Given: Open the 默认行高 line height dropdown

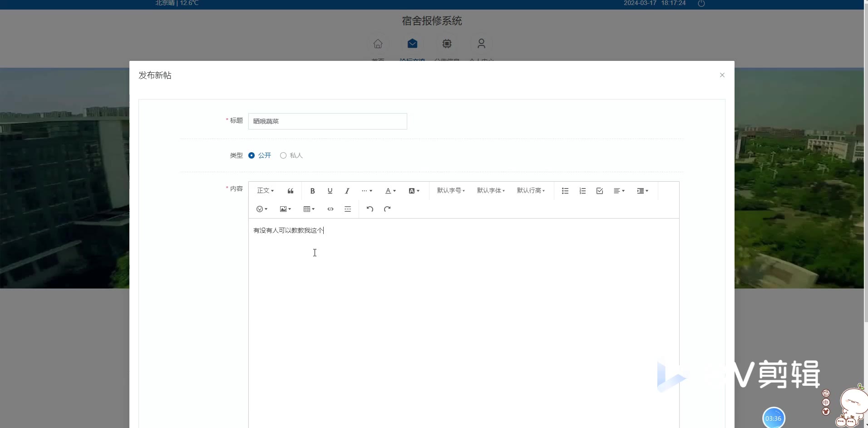Looking at the screenshot, I should tap(531, 191).
